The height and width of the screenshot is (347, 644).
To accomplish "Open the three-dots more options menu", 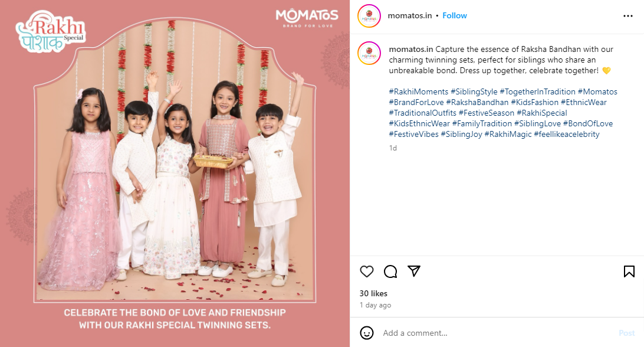I will [x=627, y=15].
